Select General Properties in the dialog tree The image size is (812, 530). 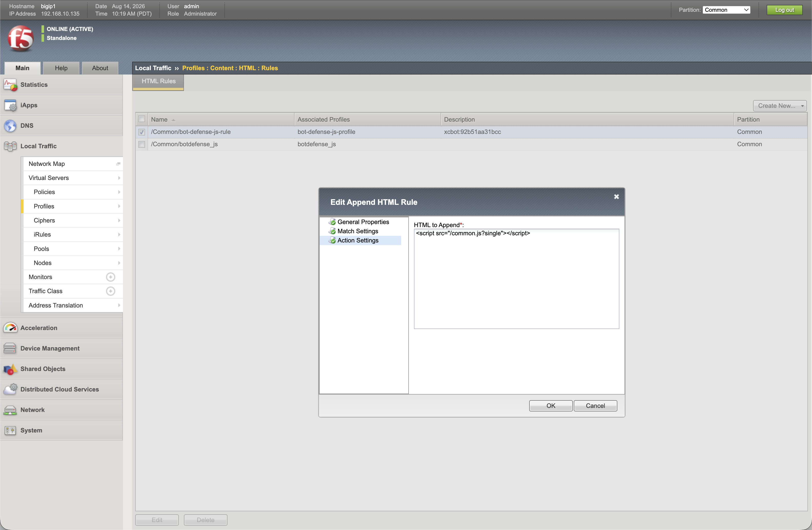coord(363,222)
